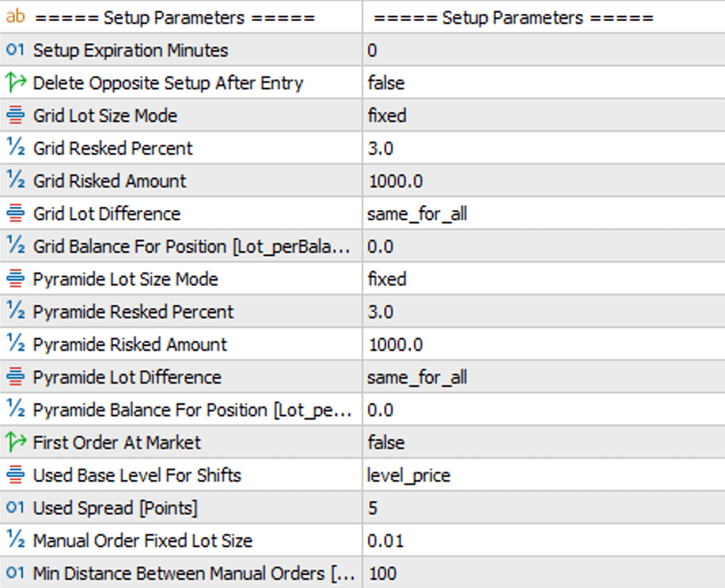Viewport: 725px width, 588px height.
Task: Click the fraction icon beside Grid Risked Amount
Action: [x=16, y=181]
